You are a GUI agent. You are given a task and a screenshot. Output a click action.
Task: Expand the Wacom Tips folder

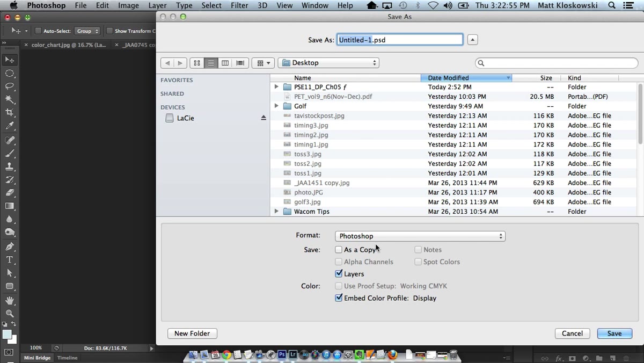click(x=276, y=212)
